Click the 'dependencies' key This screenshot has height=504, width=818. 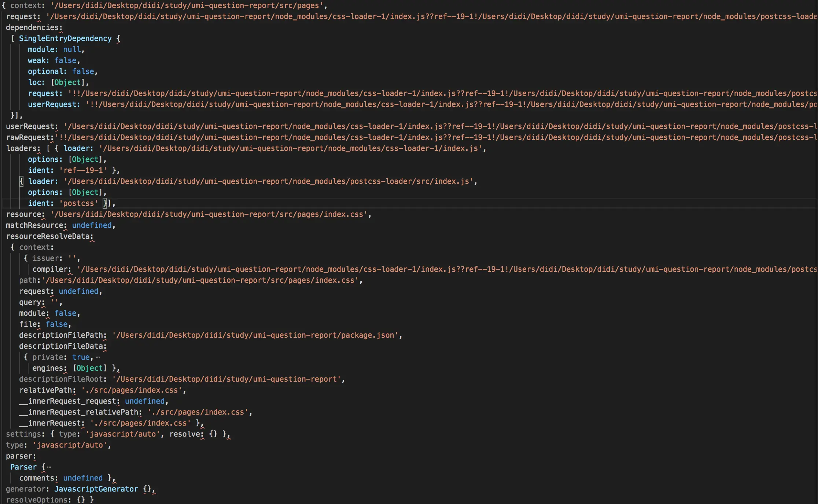[x=32, y=27]
